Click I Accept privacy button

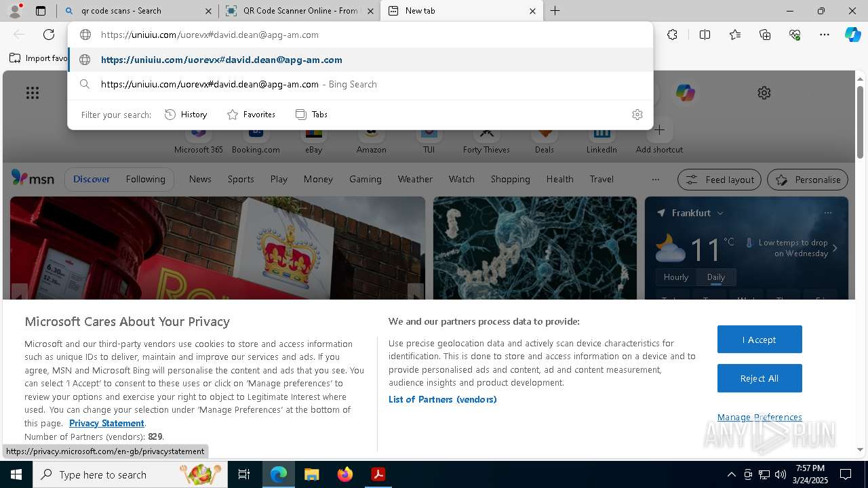pos(759,340)
